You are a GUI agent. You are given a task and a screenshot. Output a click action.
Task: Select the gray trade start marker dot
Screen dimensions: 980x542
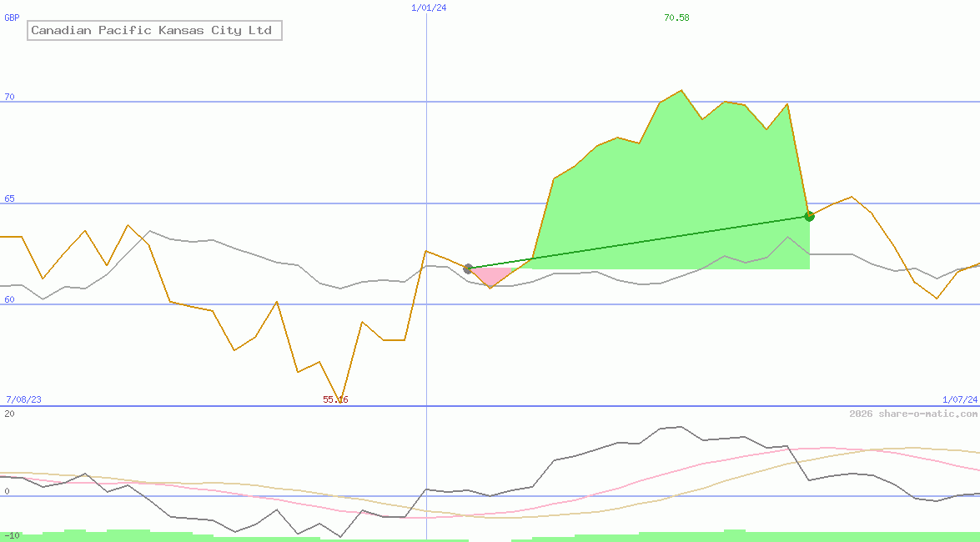point(468,268)
